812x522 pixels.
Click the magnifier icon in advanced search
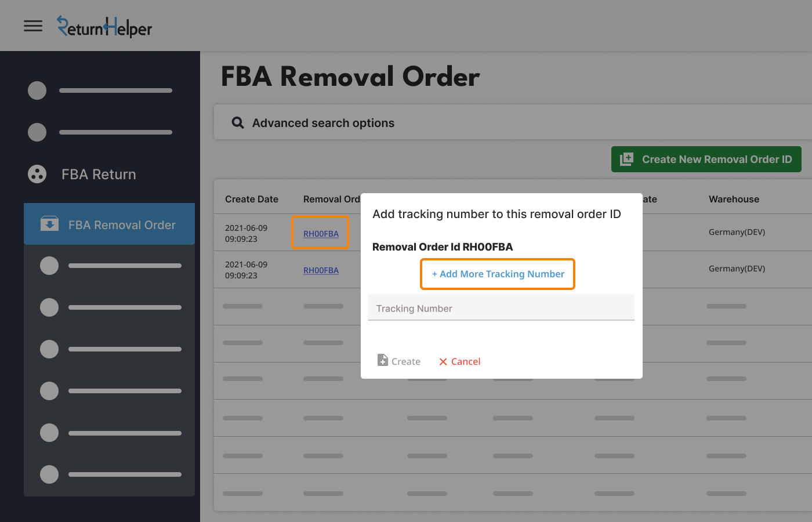click(x=237, y=122)
